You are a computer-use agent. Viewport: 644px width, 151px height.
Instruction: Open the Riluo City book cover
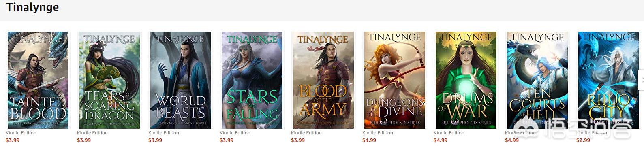pyautogui.click(x=609, y=80)
